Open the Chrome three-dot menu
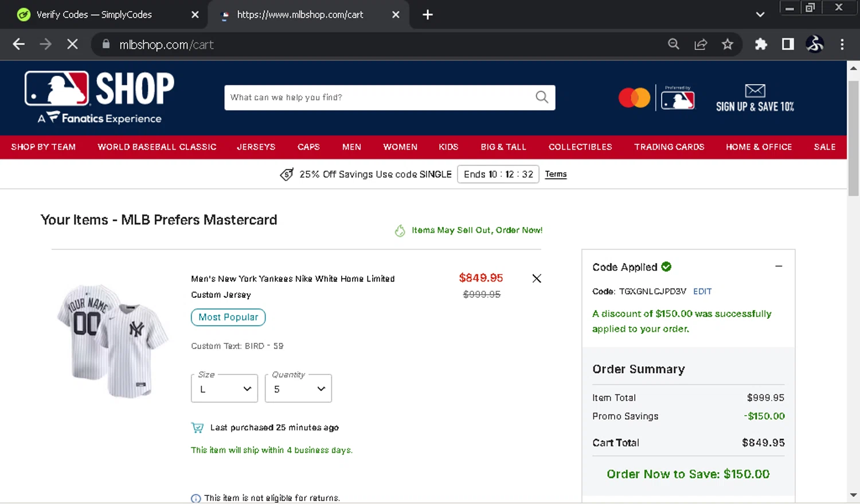 (x=842, y=44)
